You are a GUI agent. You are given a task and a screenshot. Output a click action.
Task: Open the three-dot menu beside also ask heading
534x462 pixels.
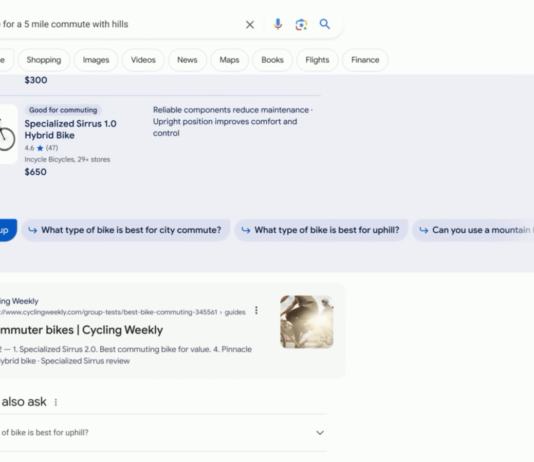click(x=56, y=402)
